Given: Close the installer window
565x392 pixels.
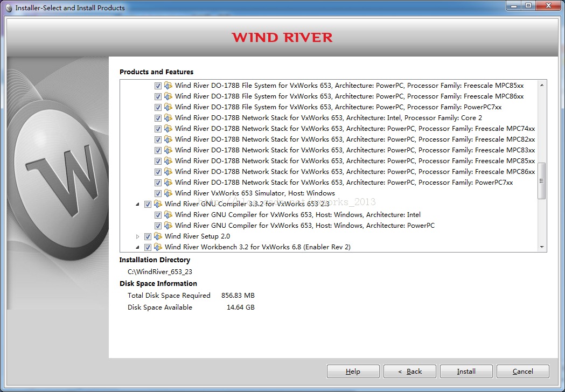Looking at the screenshot, I should coord(548,6).
